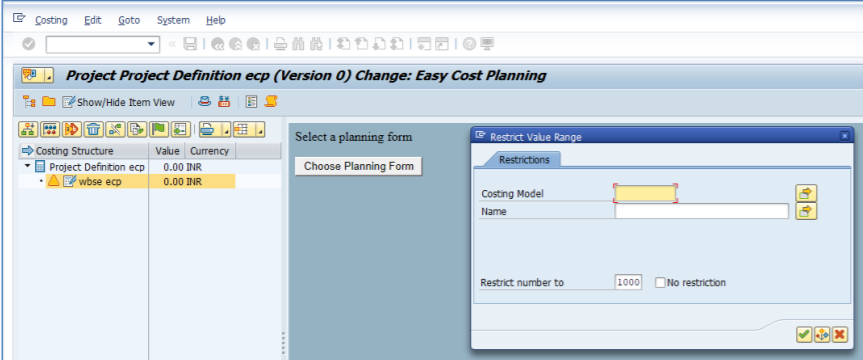Collapse the Project Definition ecp tree node
The width and height of the screenshot is (863, 360).
pyautogui.click(x=28, y=166)
